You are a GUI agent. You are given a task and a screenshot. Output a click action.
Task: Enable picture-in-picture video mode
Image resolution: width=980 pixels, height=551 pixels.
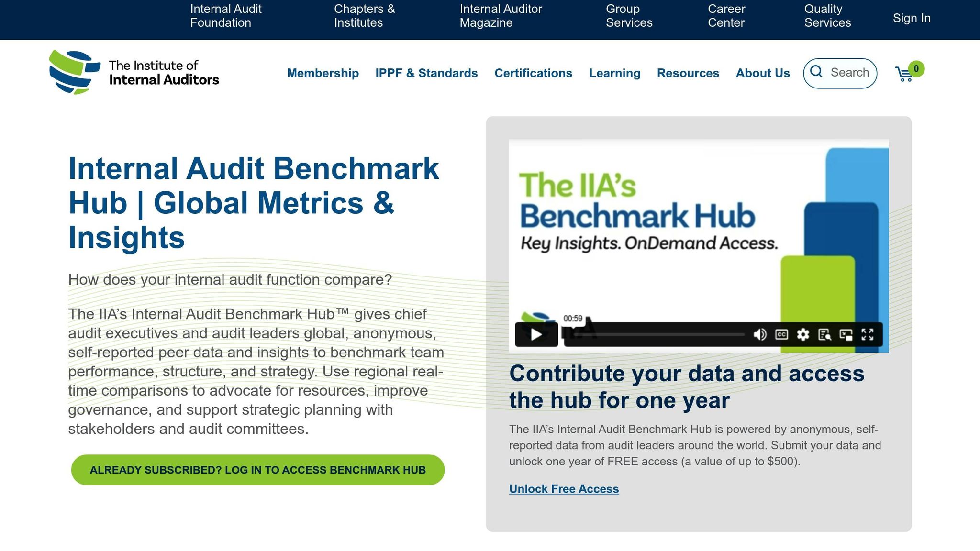point(846,335)
